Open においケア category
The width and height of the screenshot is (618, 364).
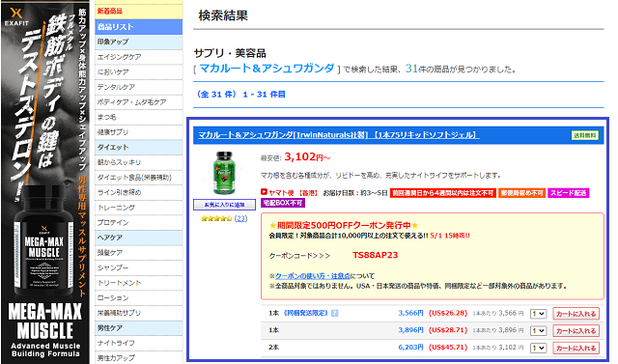(138, 71)
